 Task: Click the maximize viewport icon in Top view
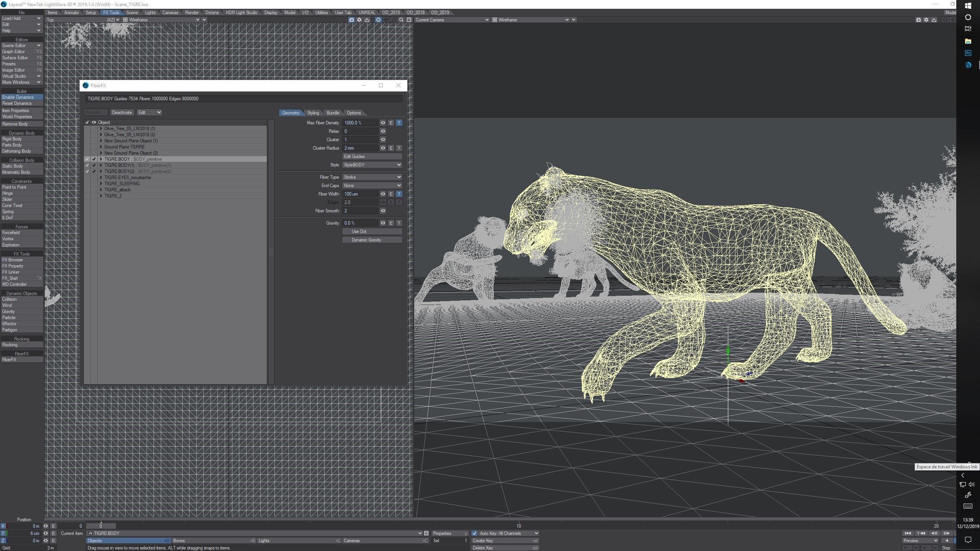pos(409,20)
